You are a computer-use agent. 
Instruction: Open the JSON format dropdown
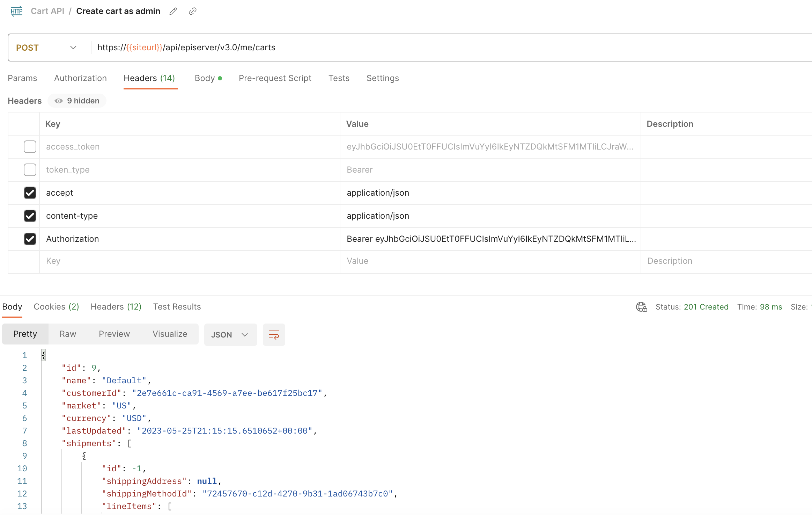click(230, 335)
